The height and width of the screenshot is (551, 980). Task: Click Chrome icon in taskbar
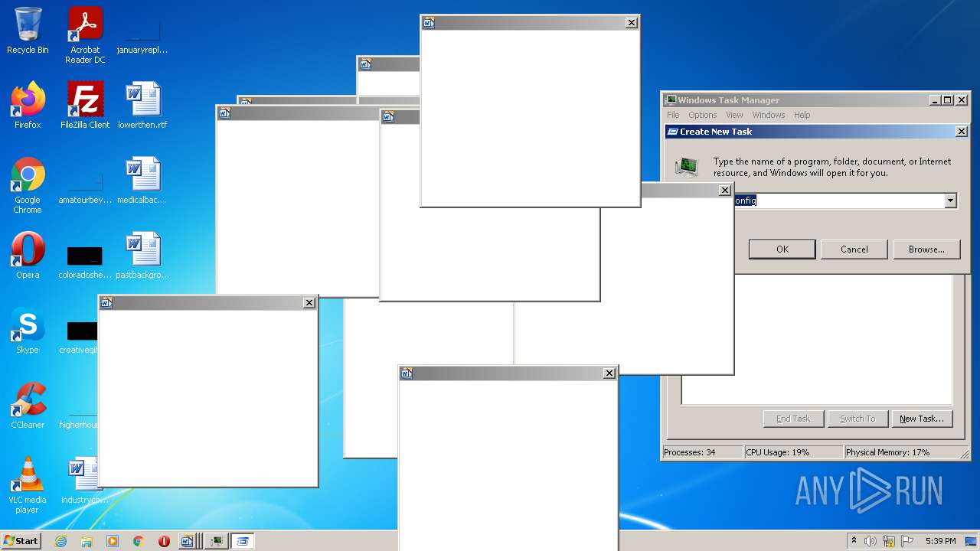[138, 541]
